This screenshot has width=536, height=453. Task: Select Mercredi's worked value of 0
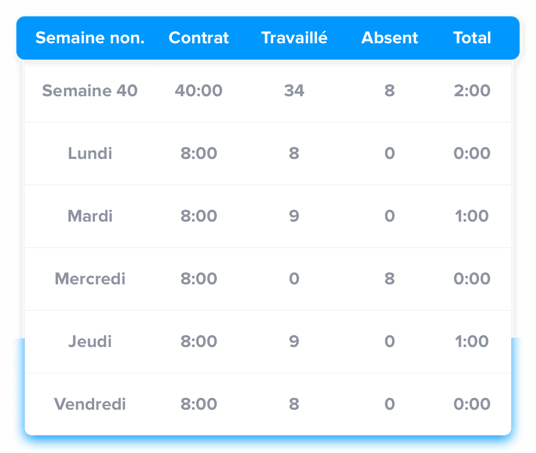coord(294,279)
